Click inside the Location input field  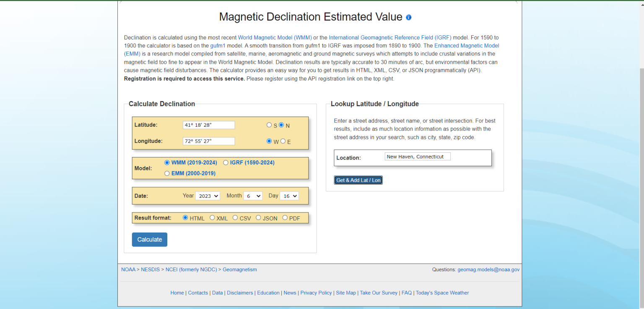click(417, 156)
